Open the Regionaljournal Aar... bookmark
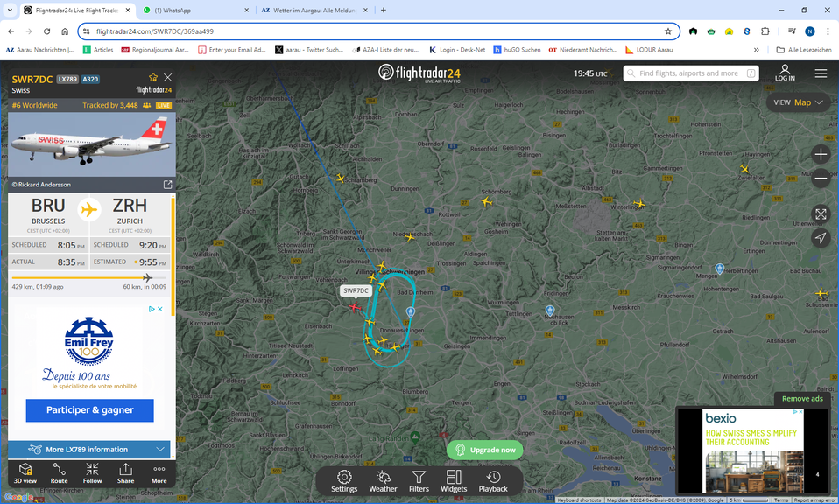This screenshot has height=504, width=839. point(155,50)
